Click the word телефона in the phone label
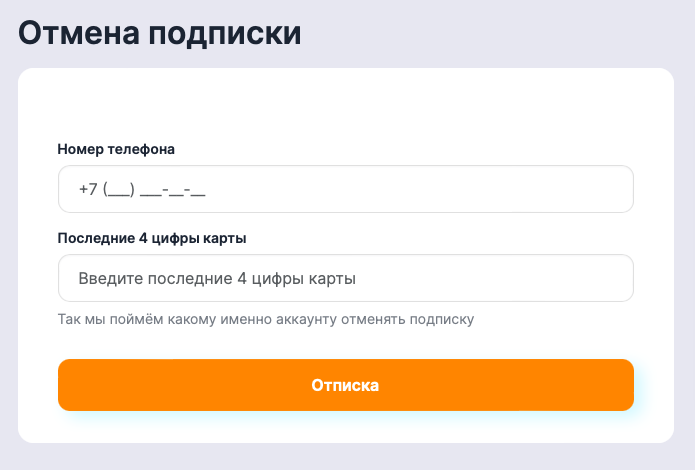The height and width of the screenshot is (470, 695). pyautogui.click(x=142, y=149)
